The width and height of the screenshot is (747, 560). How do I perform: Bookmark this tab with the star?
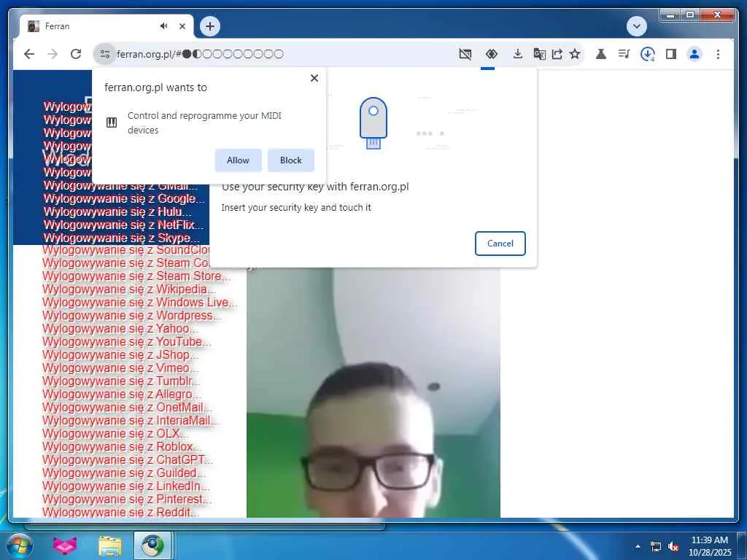tap(575, 54)
